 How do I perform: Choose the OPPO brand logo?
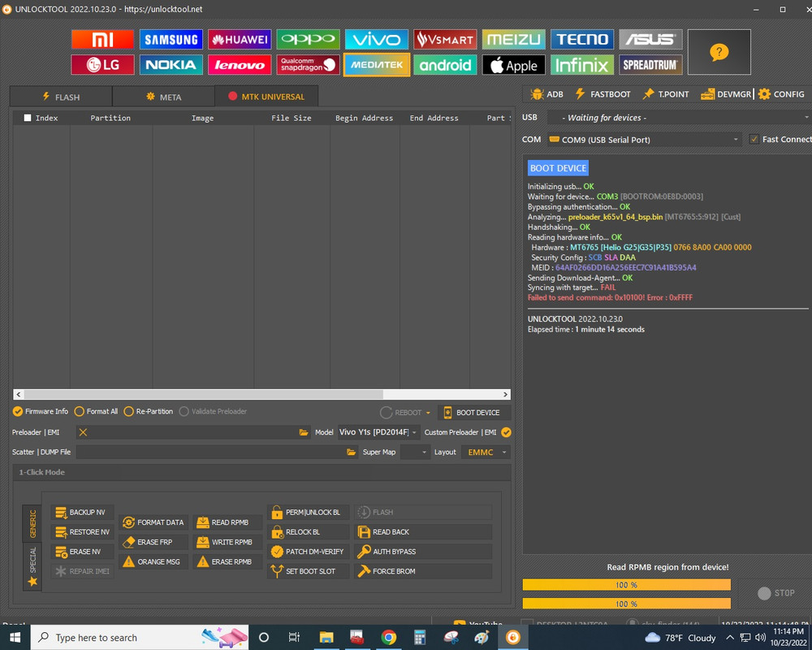tap(308, 39)
